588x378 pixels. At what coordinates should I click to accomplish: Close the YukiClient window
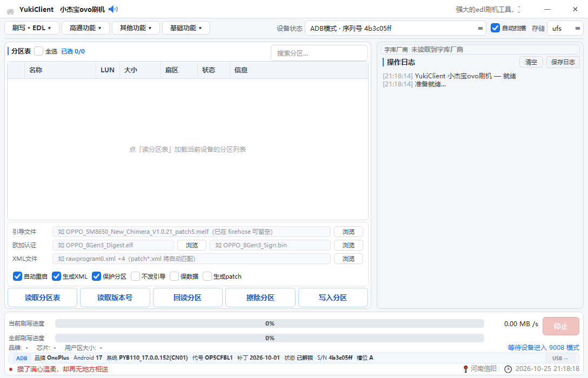pos(575,9)
